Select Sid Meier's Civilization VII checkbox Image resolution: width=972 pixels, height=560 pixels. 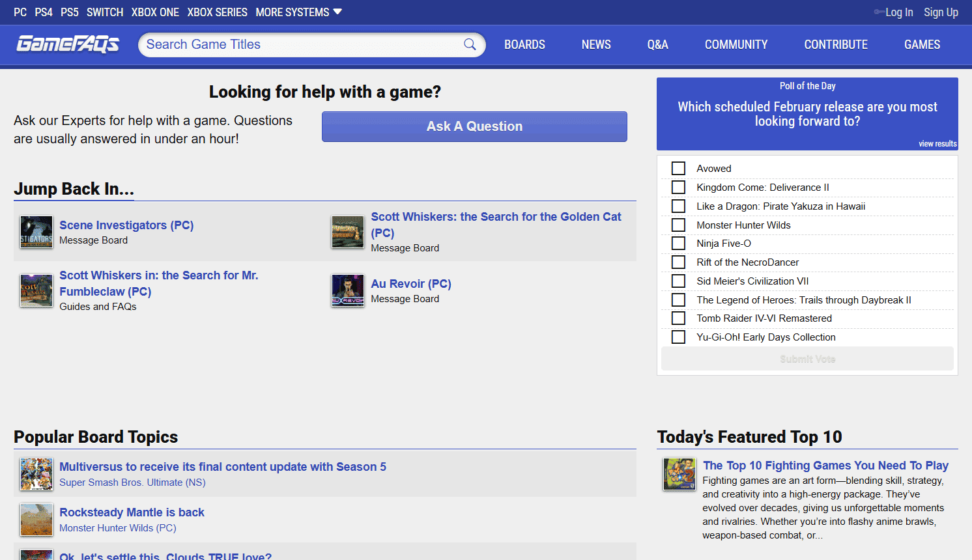point(678,281)
